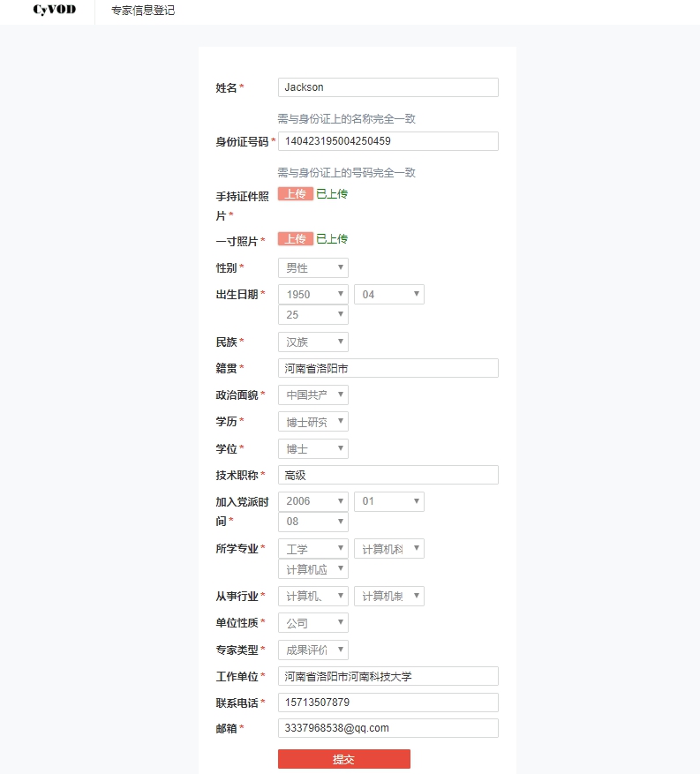Open the 学历 dropdown showing 博士研究

(x=313, y=422)
